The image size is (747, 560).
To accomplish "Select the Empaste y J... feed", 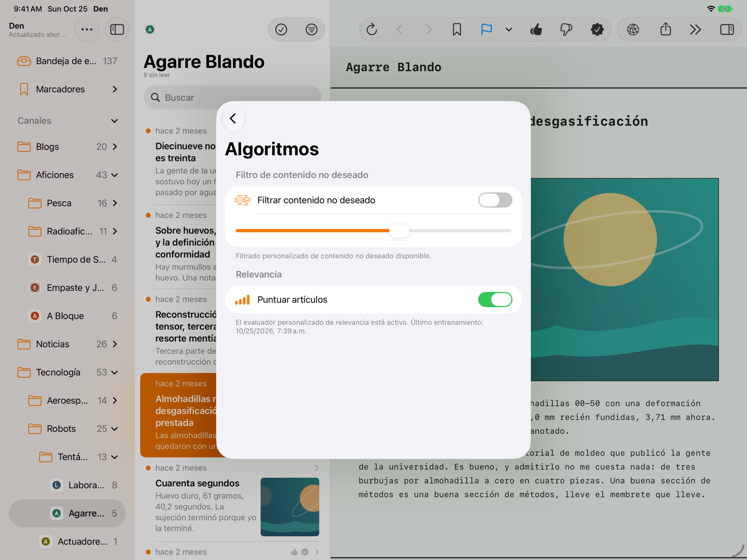I will pyautogui.click(x=67, y=288).
